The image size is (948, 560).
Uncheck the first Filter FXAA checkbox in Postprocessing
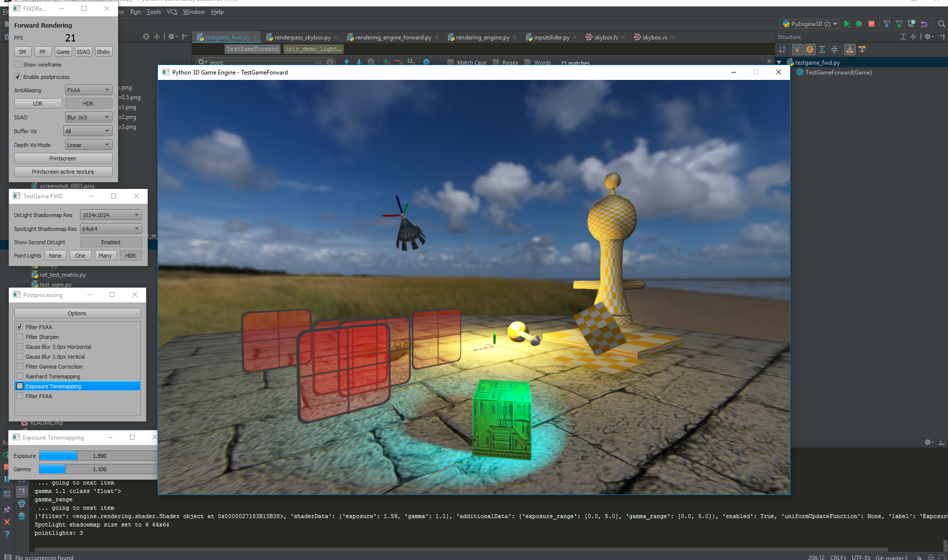[x=20, y=327]
